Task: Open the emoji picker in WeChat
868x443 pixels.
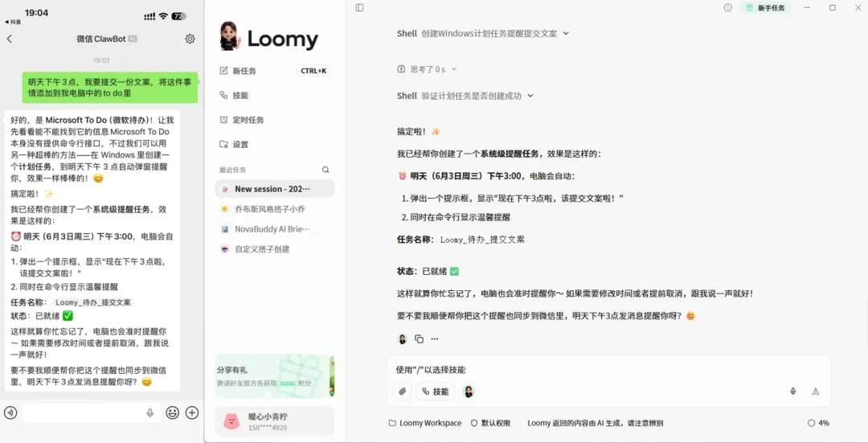Action: point(173,412)
